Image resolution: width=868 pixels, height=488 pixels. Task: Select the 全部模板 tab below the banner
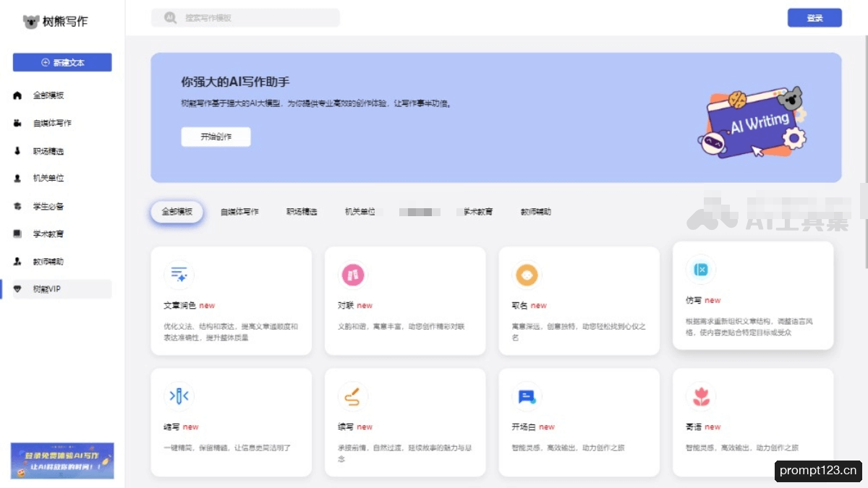point(177,212)
